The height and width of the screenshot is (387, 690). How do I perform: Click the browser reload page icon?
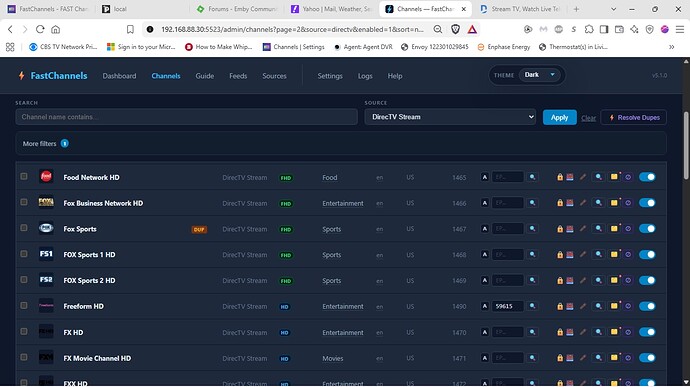(40, 29)
